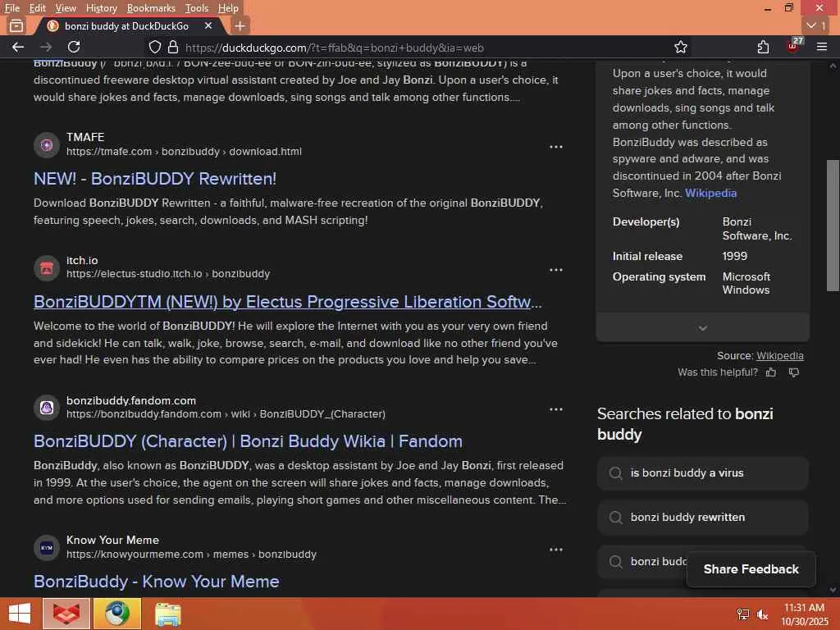Click the bonzibuddy.fandom.com wiki URL
Viewport: 840px width, 630px height.
pos(226,414)
